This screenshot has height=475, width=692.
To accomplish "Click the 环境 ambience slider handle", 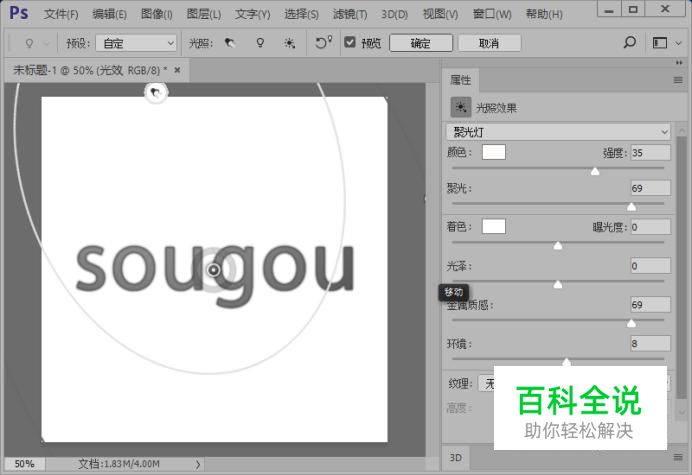I will point(566,362).
